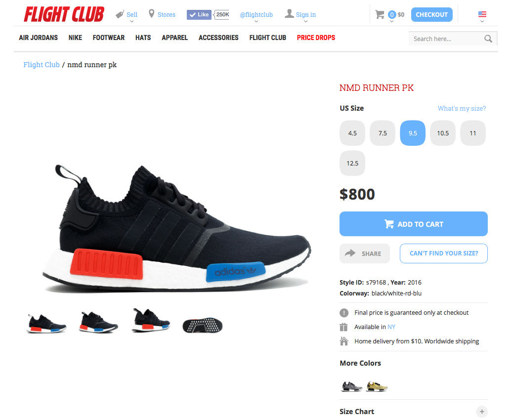
Task: Click the Sign in user icon
Action: coord(289,14)
